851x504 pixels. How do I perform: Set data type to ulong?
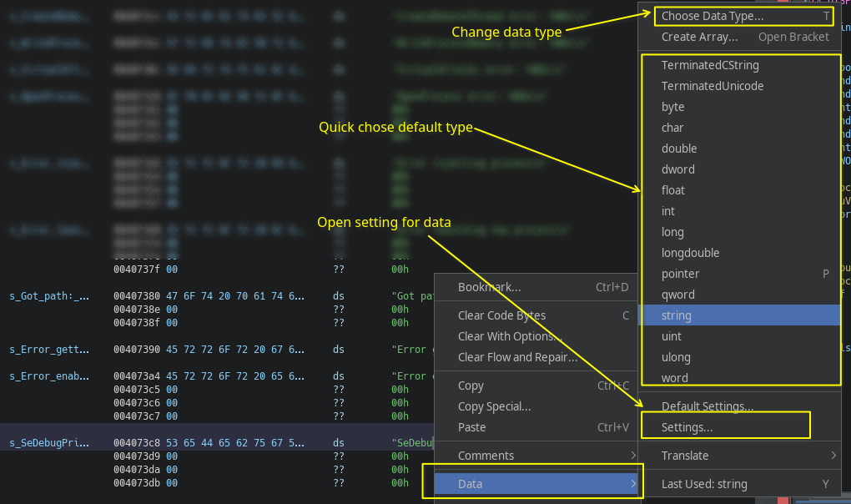point(738,357)
